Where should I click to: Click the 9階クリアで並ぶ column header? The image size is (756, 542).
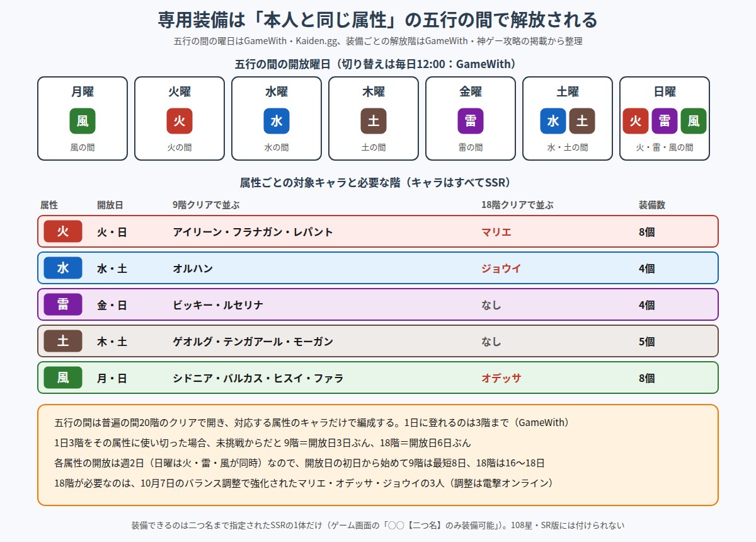click(x=206, y=205)
